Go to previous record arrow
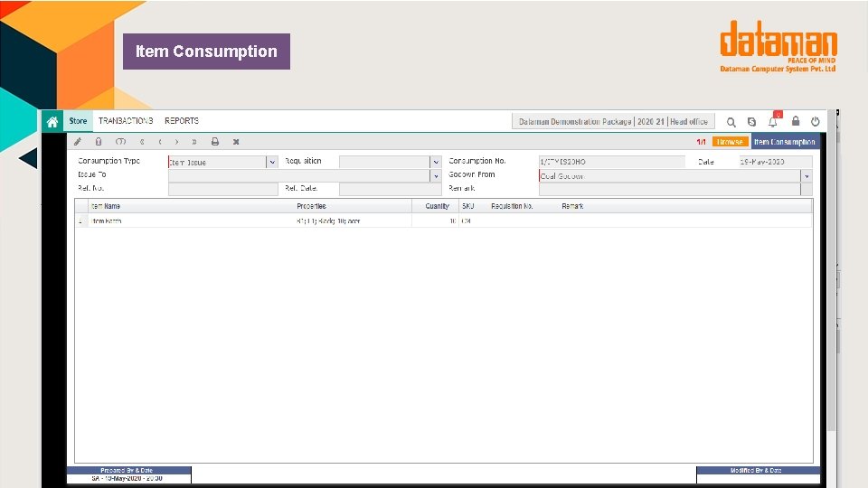This screenshot has width=868, height=488. click(160, 142)
